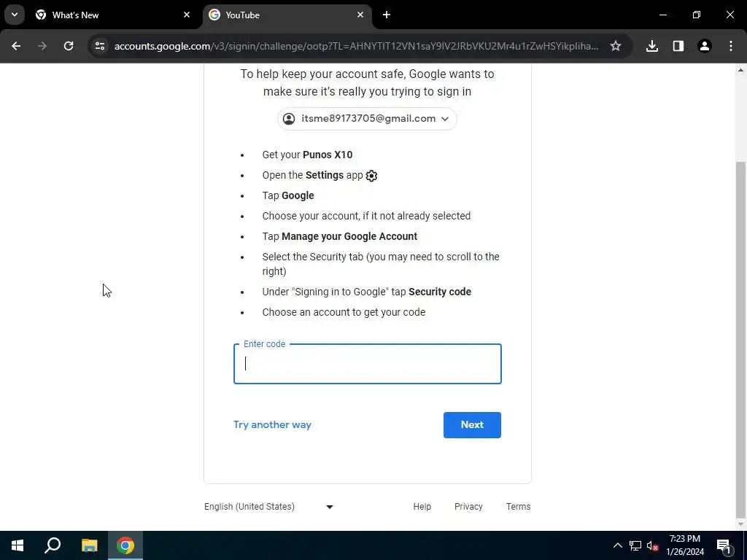Open Windows taskbar search

coord(53,545)
